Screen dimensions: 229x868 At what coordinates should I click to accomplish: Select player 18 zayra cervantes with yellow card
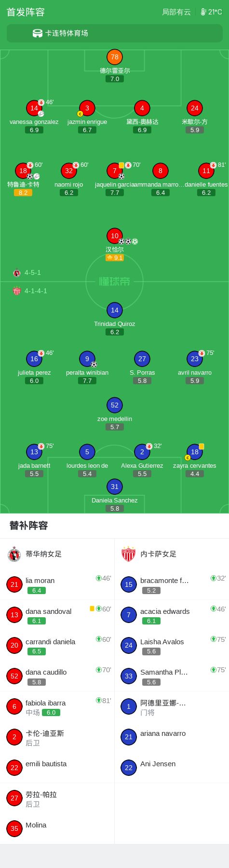pyautogui.click(x=195, y=461)
